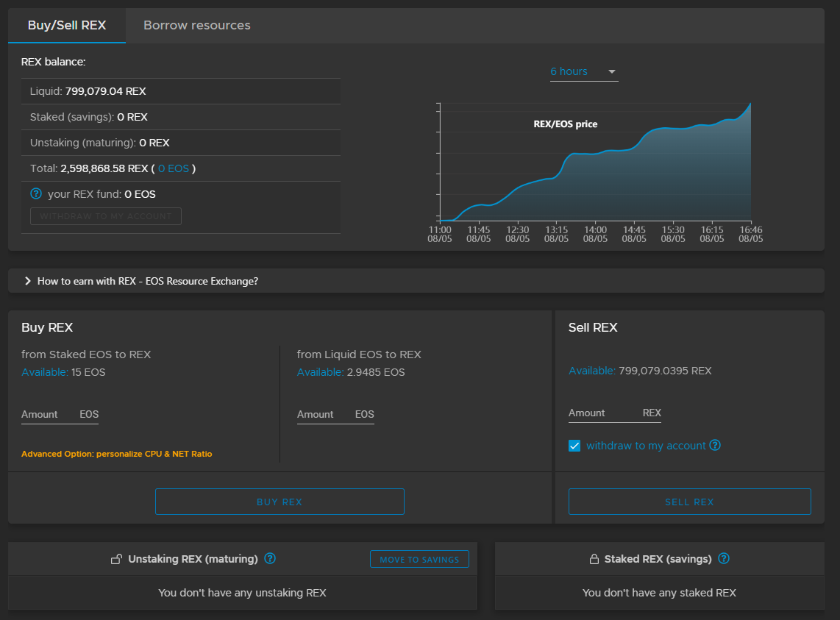Viewport: 840px width, 620px height.
Task: Click the Sell REX panel heading
Action: pyautogui.click(x=593, y=327)
